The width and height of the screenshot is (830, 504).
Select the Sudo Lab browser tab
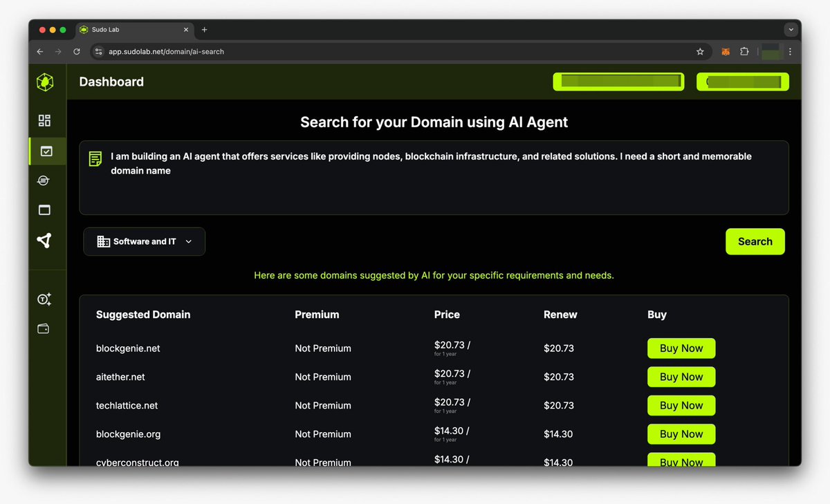click(x=135, y=30)
